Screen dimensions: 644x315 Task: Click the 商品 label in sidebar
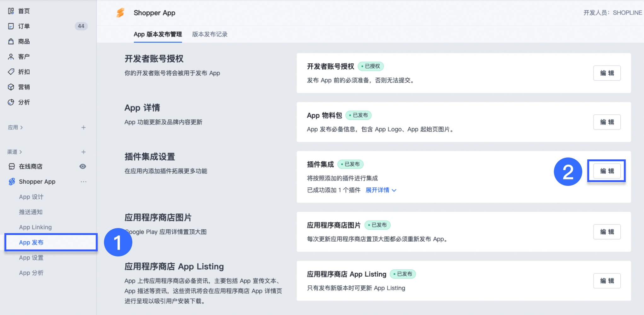tap(24, 41)
